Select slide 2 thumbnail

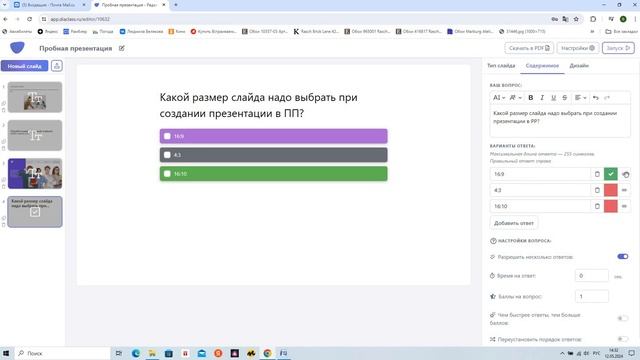[x=35, y=135]
